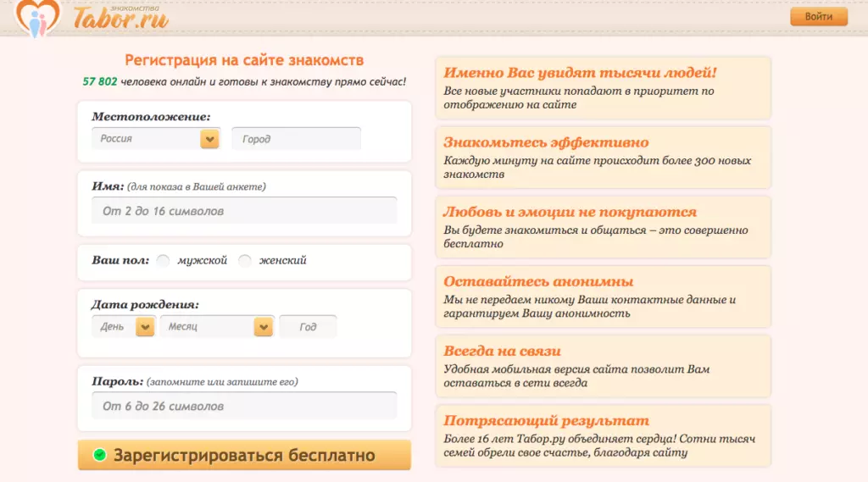Screen dimensions: 868x482
Task: Click the запомните или запишите его hint
Action: 222,382
